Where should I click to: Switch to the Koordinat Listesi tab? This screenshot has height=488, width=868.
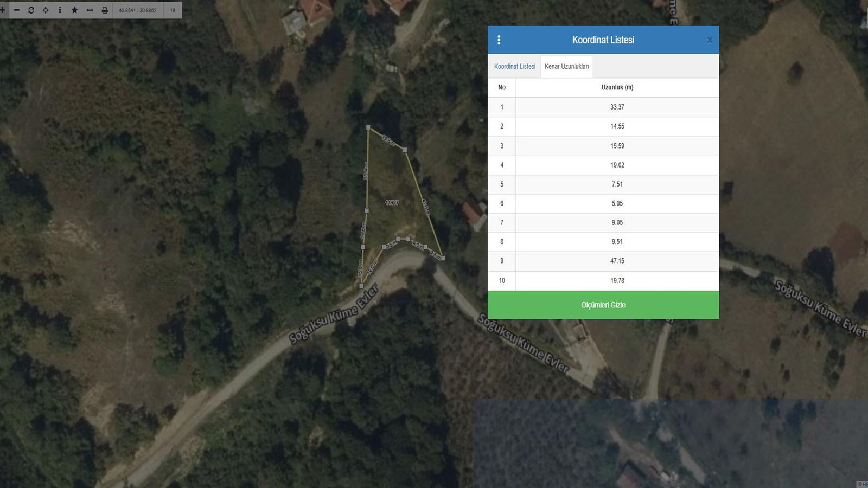514,66
